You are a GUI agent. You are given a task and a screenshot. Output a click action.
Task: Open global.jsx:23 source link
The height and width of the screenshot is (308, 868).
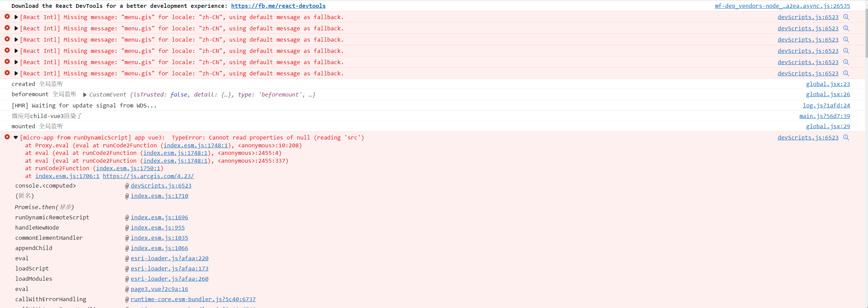(828, 84)
